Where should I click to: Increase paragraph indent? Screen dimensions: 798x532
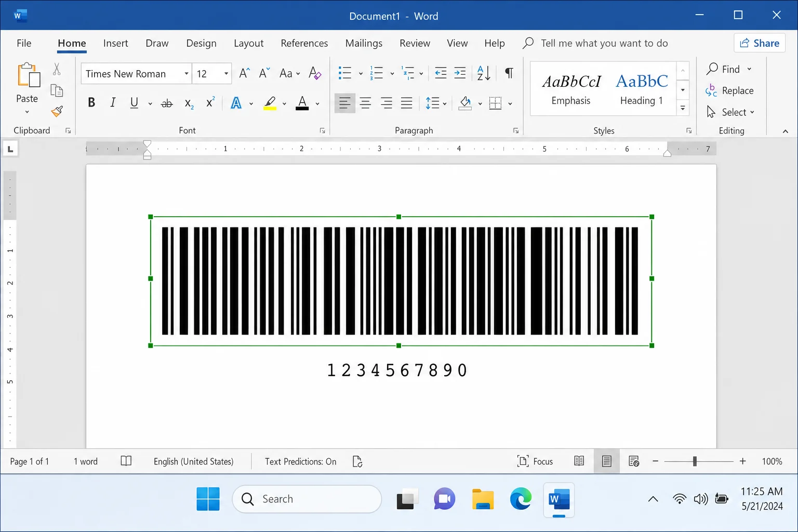pyautogui.click(x=460, y=73)
